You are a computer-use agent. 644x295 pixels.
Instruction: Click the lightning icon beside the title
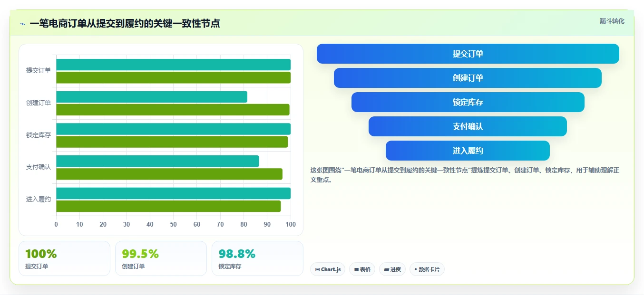[22, 24]
